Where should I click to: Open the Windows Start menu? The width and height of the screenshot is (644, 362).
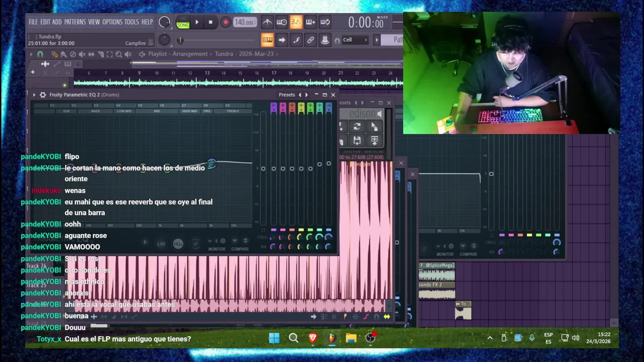[x=274, y=338]
